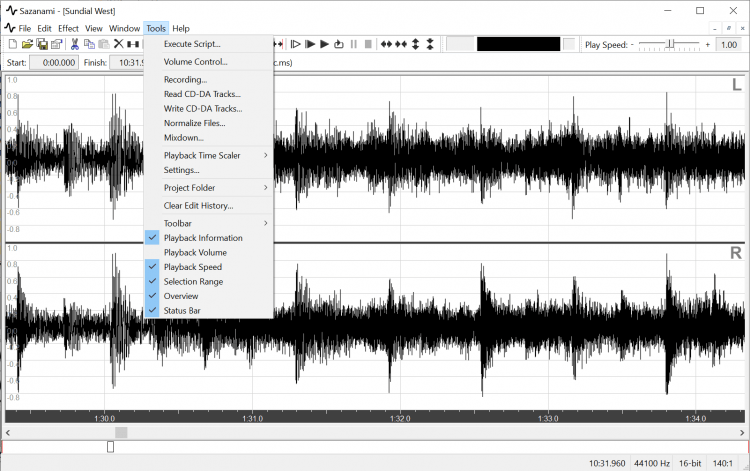Disable the Overview checkbox item
Viewport: 750px width, 471px height.
click(181, 296)
